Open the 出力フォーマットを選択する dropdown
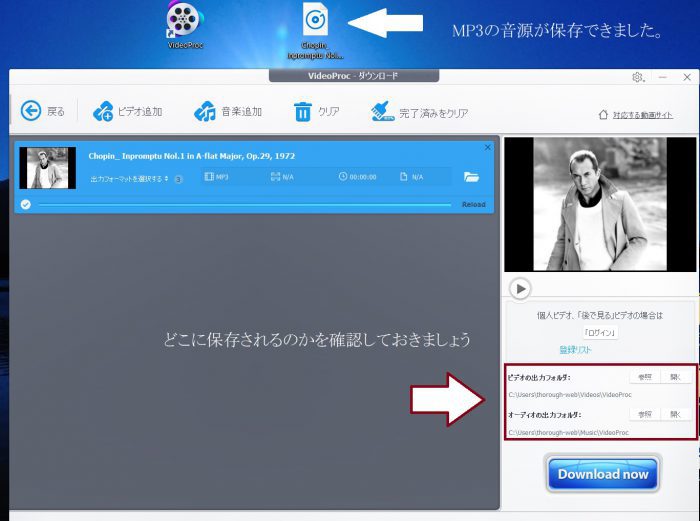700x521 pixels. [129, 179]
